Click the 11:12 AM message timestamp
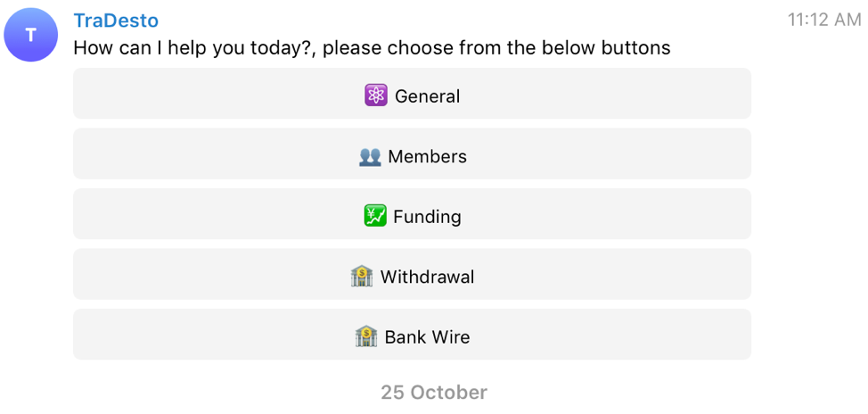 coord(823,20)
